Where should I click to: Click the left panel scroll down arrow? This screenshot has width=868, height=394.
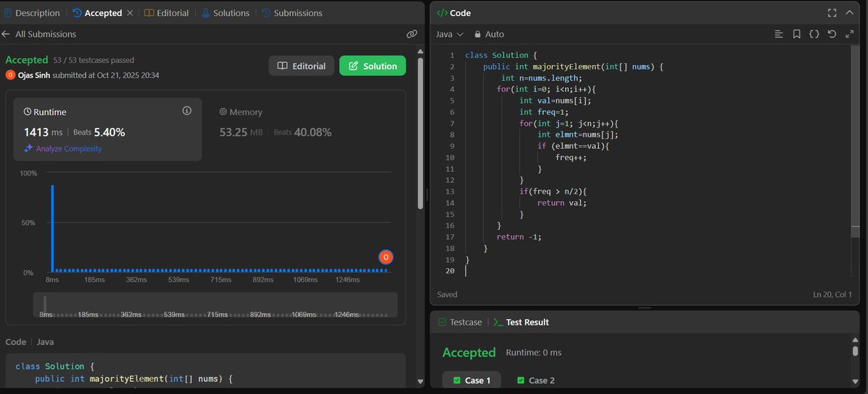(x=420, y=381)
